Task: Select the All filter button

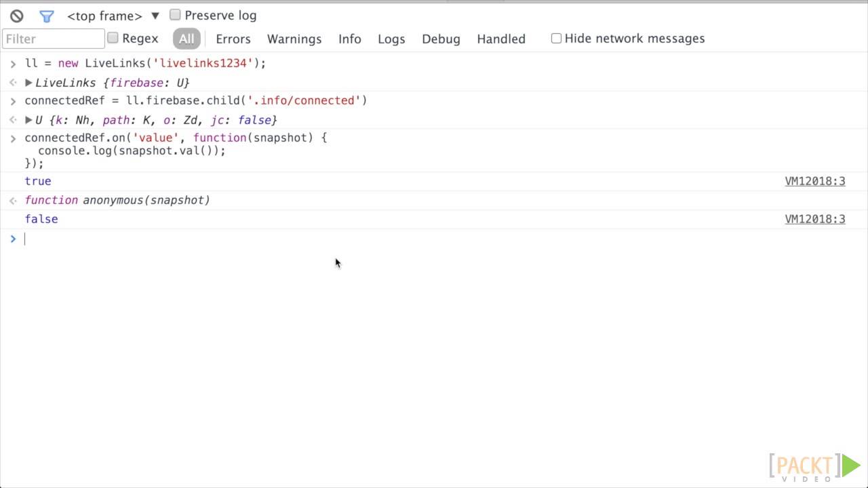Action: (186, 39)
